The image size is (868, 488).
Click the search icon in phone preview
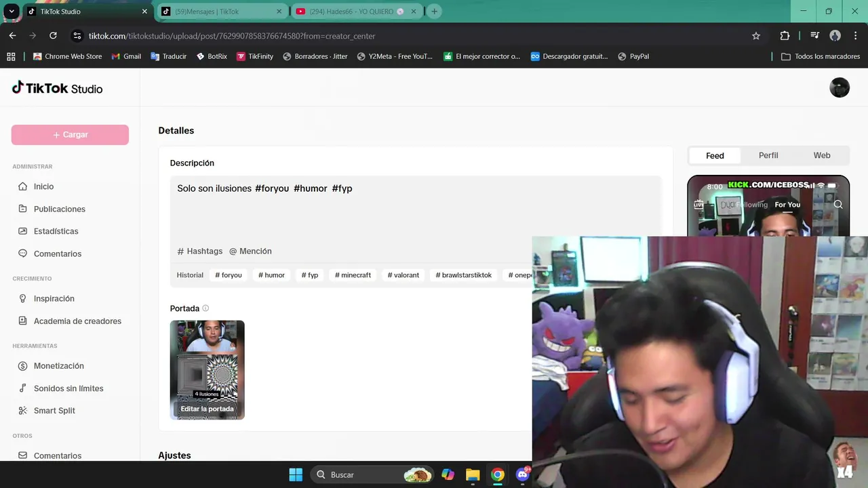(838, 204)
